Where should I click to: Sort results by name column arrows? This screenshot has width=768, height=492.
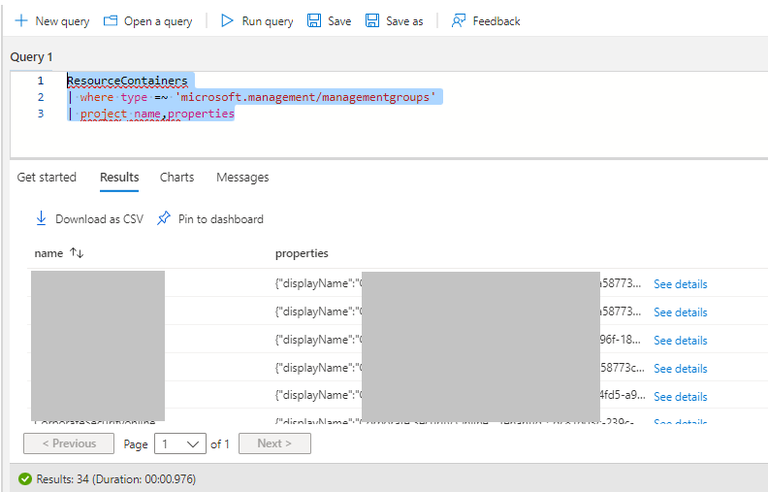(76, 253)
